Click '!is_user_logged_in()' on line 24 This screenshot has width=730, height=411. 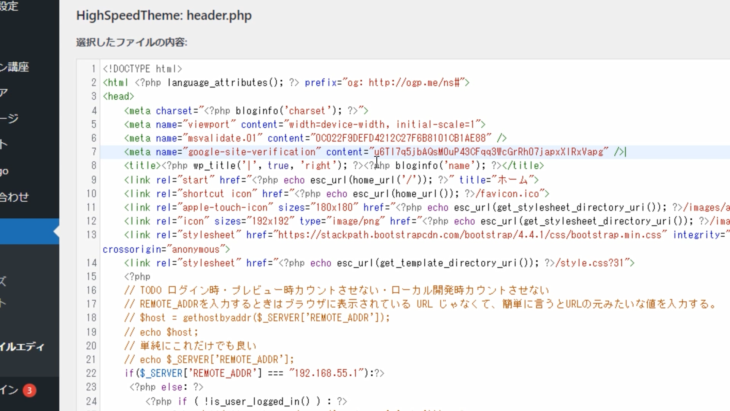pyautogui.click(x=257, y=401)
